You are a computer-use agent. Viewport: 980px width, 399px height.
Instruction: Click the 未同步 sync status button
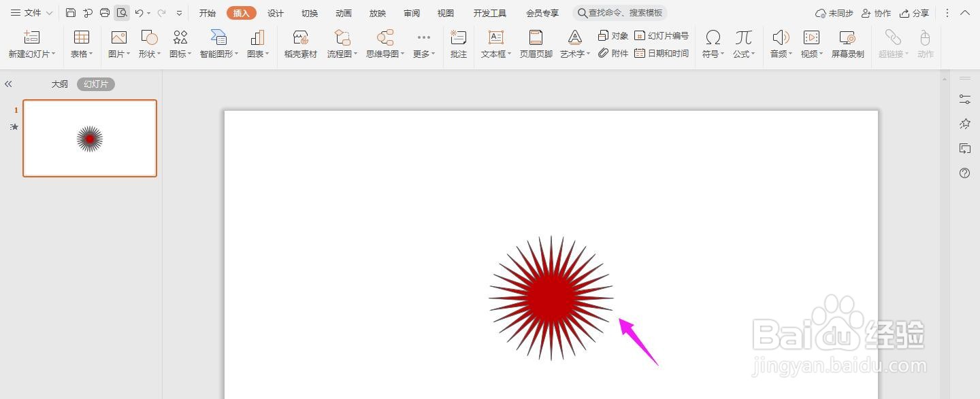pos(834,13)
